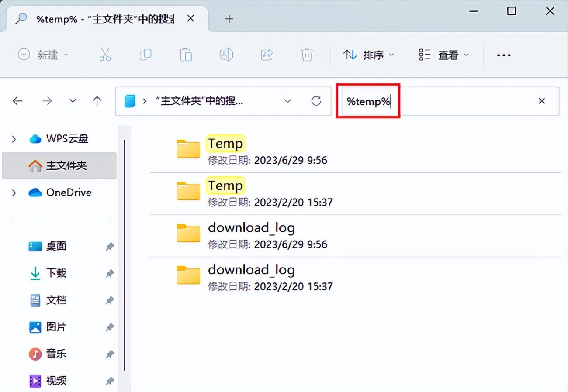Image resolution: width=568 pixels, height=392 pixels.
Task: Click the Cut icon in the toolbar
Action: (105, 55)
